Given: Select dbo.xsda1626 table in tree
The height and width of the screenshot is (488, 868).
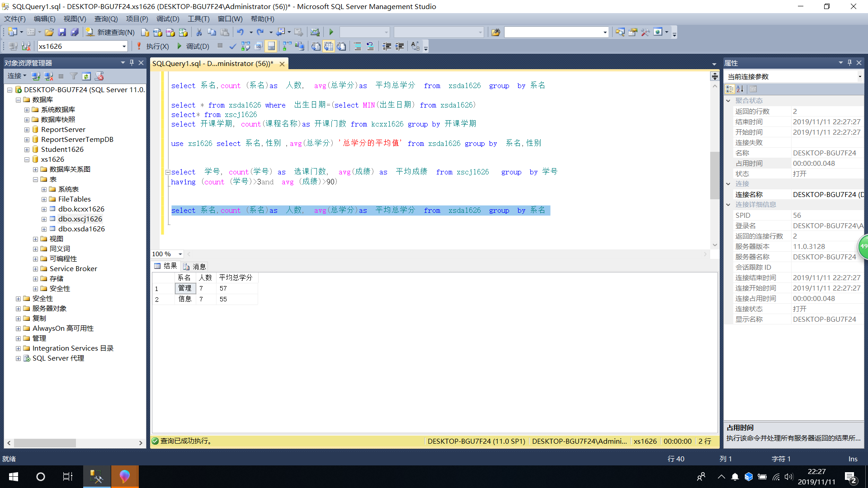Looking at the screenshot, I should click(81, 229).
